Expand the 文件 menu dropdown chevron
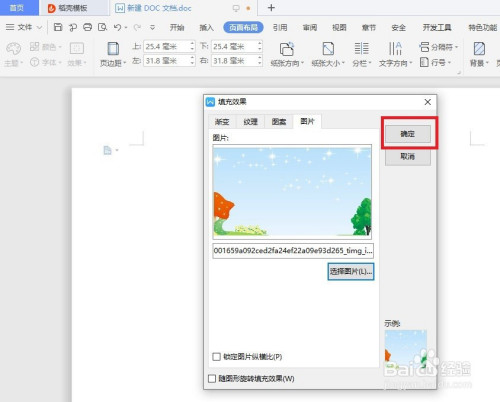This screenshot has height=402, width=500. point(39,27)
